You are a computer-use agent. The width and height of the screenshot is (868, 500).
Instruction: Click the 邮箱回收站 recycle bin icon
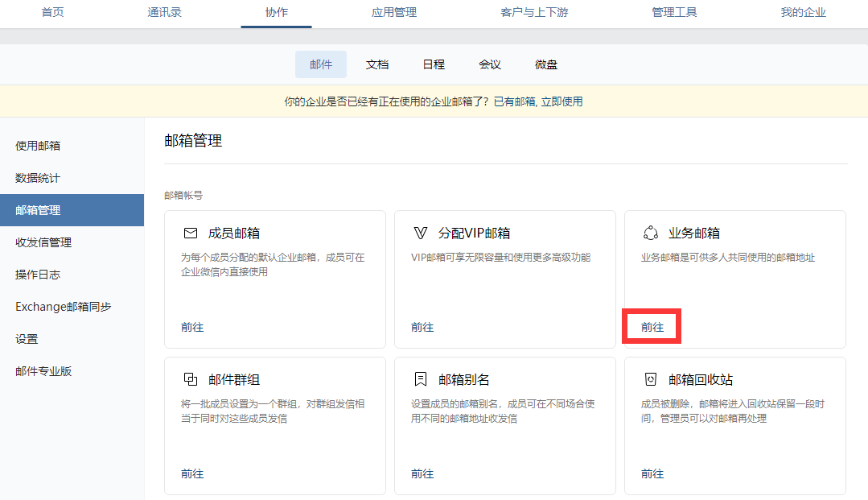651,379
